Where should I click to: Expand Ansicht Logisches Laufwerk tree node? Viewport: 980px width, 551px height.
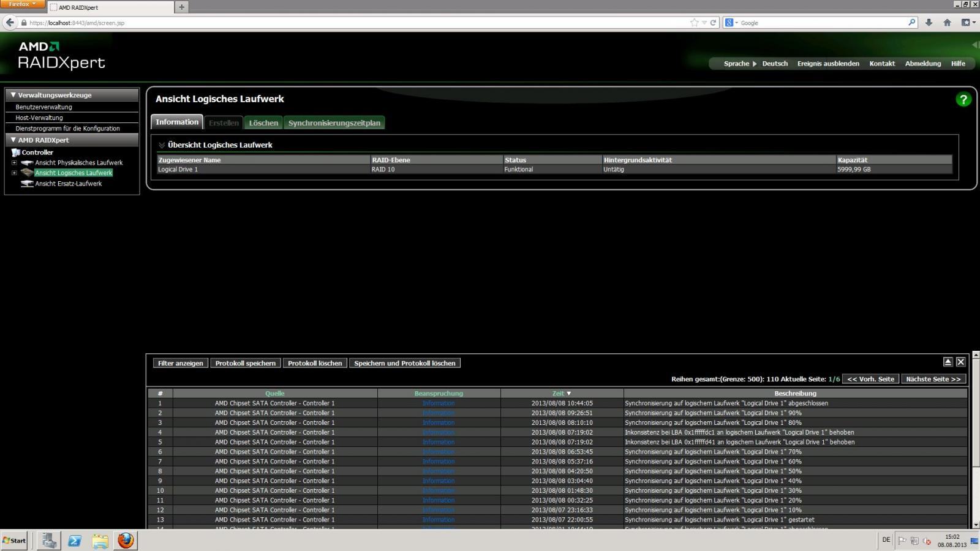click(14, 173)
